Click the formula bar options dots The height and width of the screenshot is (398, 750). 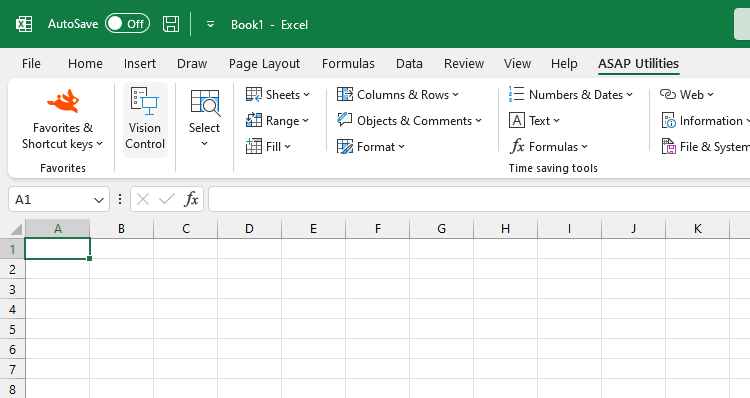coord(120,199)
